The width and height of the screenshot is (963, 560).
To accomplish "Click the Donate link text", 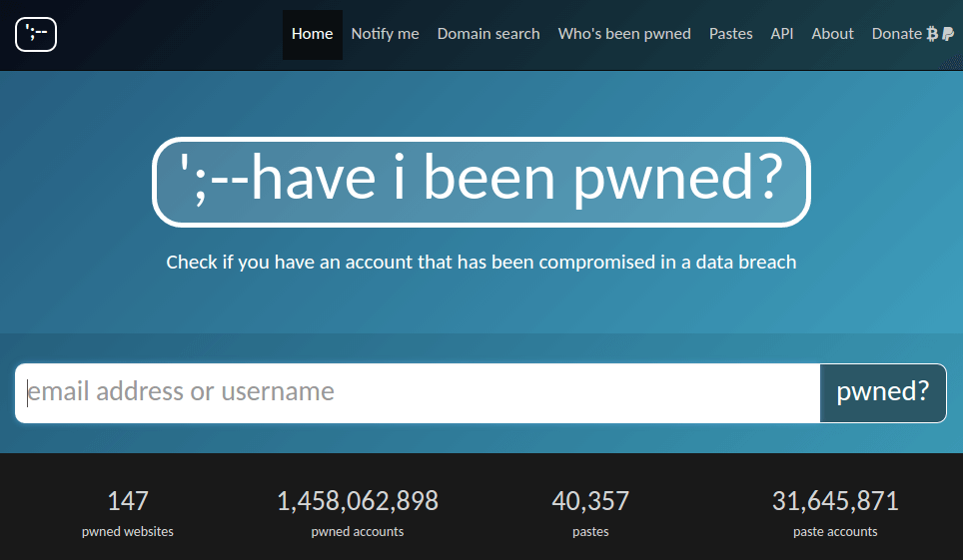I will coord(897,34).
